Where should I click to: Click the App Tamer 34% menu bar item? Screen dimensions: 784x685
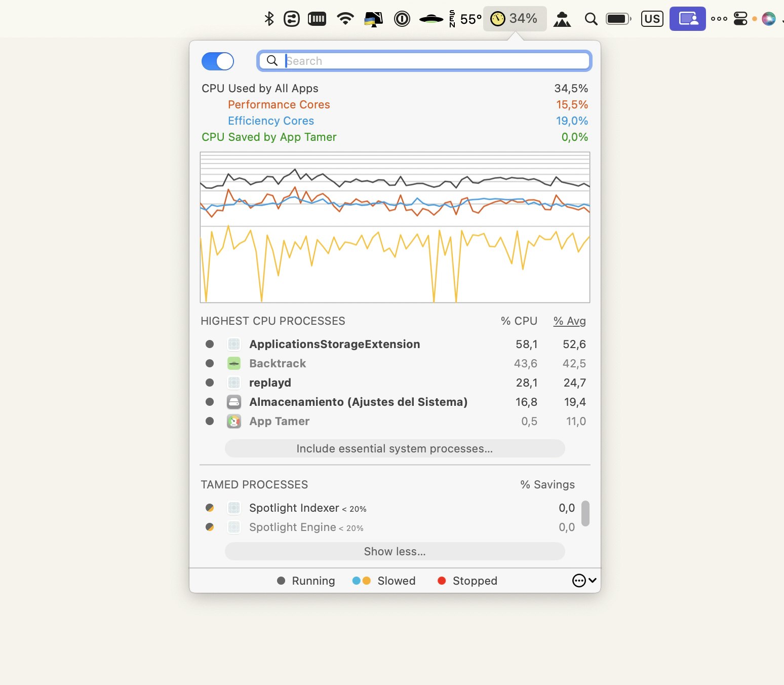515,19
